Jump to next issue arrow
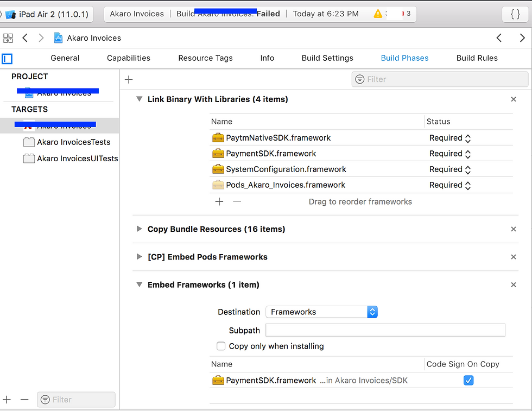Screen dimensions: 532x411 pos(522,37)
